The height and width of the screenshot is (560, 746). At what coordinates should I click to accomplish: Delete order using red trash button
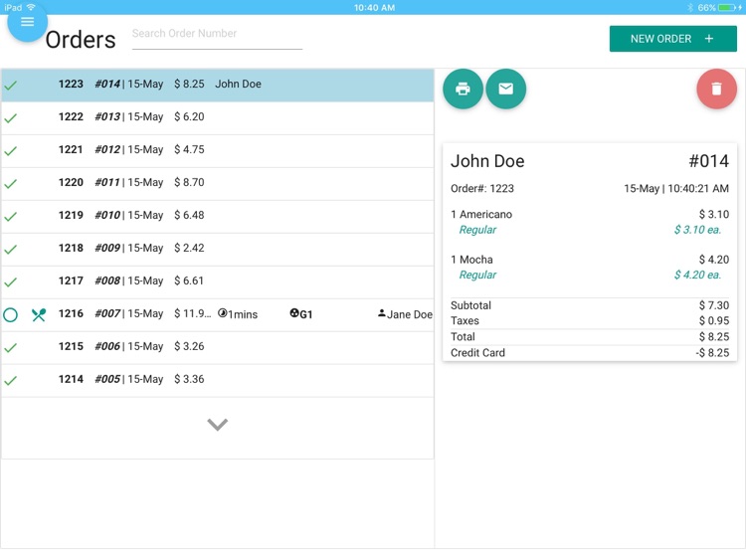click(716, 89)
